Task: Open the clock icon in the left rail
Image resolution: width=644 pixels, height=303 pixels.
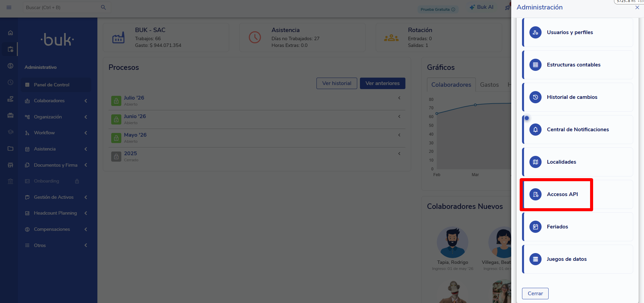Action: pos(10,82)
